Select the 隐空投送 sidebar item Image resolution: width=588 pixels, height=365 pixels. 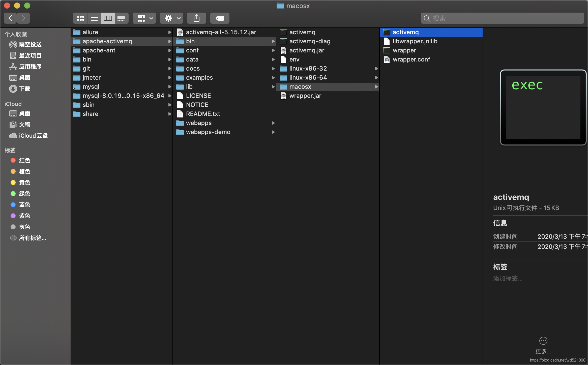pyautogui.click(x=32, y=44)
